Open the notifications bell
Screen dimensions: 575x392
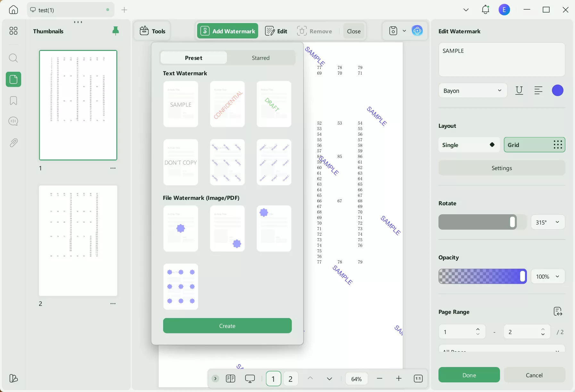[485, 10]
